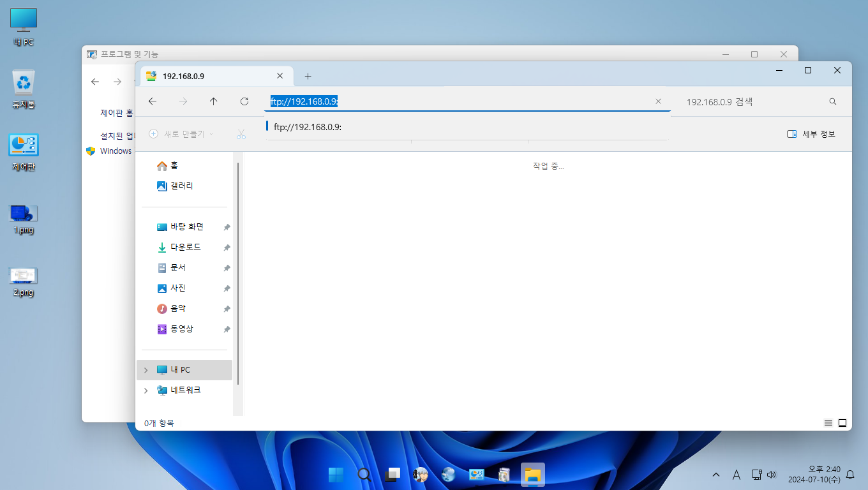Switch to large thumbnails view in status bar
This screenshot has width=868, height=490.
842,422
